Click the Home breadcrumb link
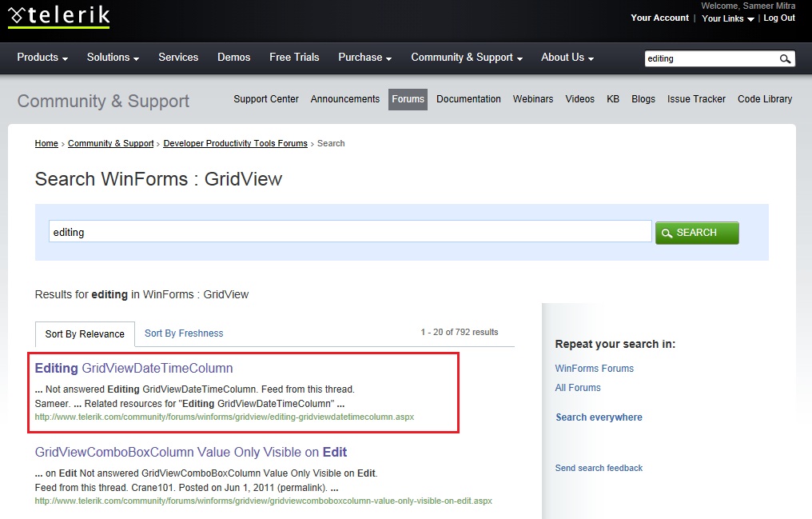Image resolution: width=812 pixels, height=519 pixels. (46, 143)
